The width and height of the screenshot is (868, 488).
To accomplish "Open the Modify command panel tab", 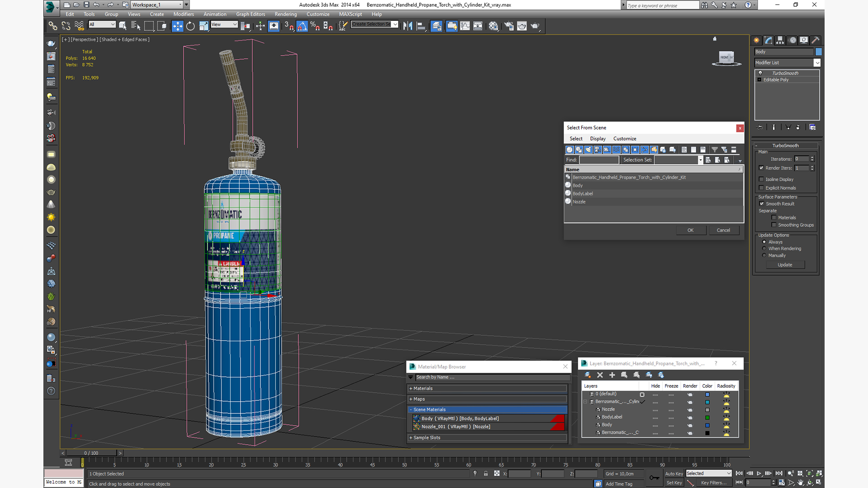I will (x=769, y=40).
